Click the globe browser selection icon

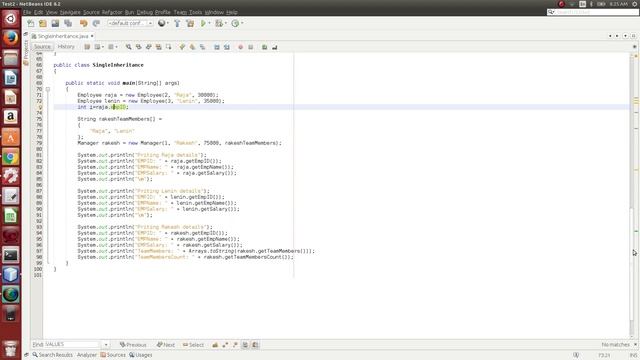162,23
